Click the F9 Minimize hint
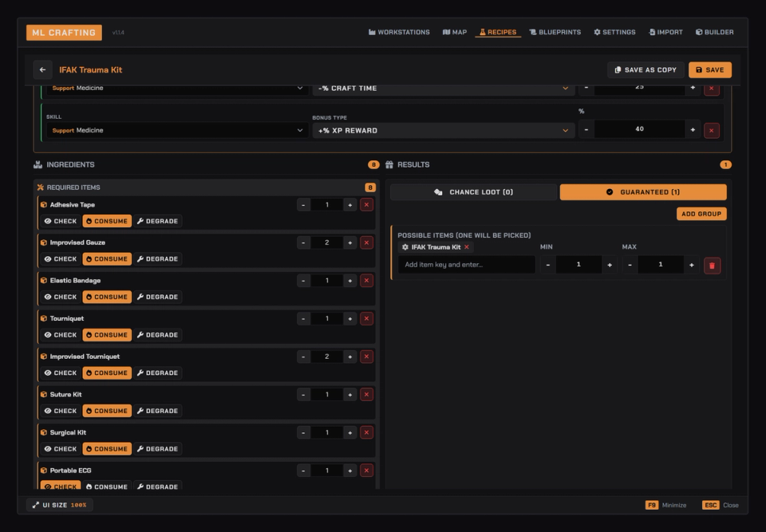Image resolution: width=766 pixels, height=532 pixels. (665, 505)
